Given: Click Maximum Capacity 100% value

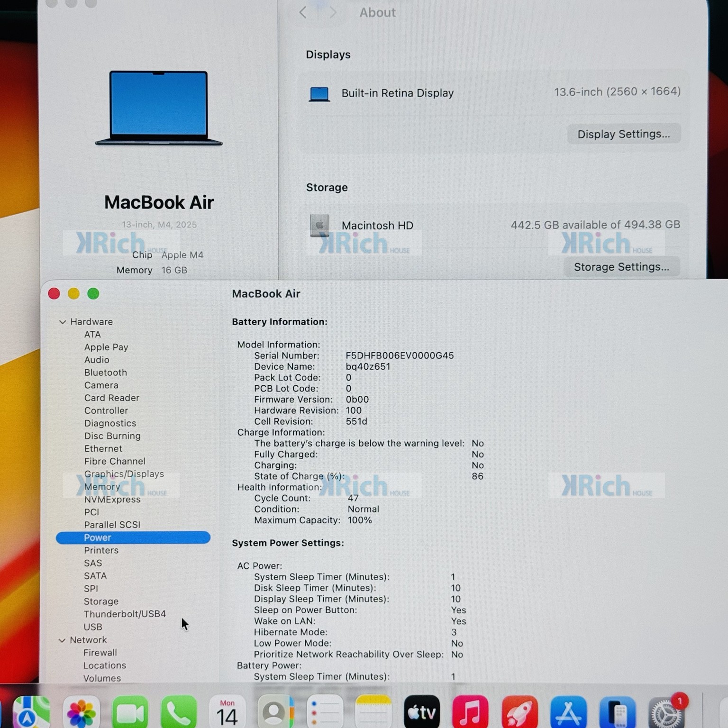Looking at the screenshot, I should pyautogui.click(x=360, y=520).
